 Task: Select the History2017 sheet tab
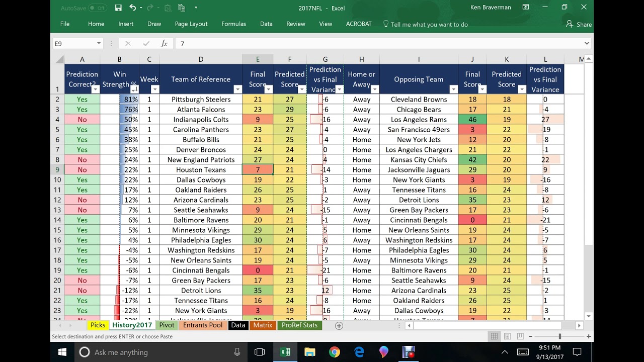pyautogui.click(x=132, y=325)
